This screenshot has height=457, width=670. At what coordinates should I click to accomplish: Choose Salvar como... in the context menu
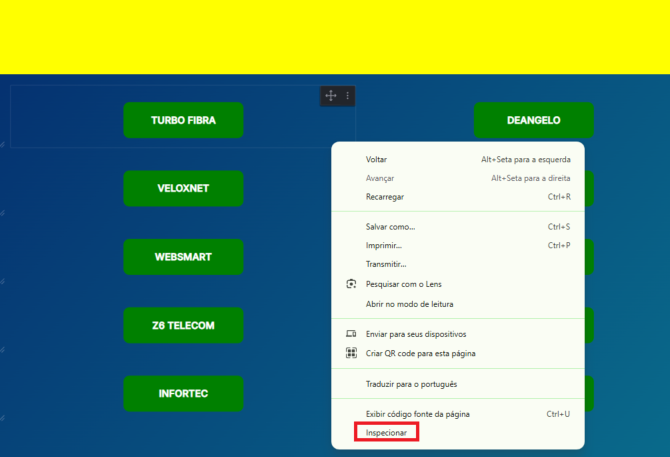458,227
